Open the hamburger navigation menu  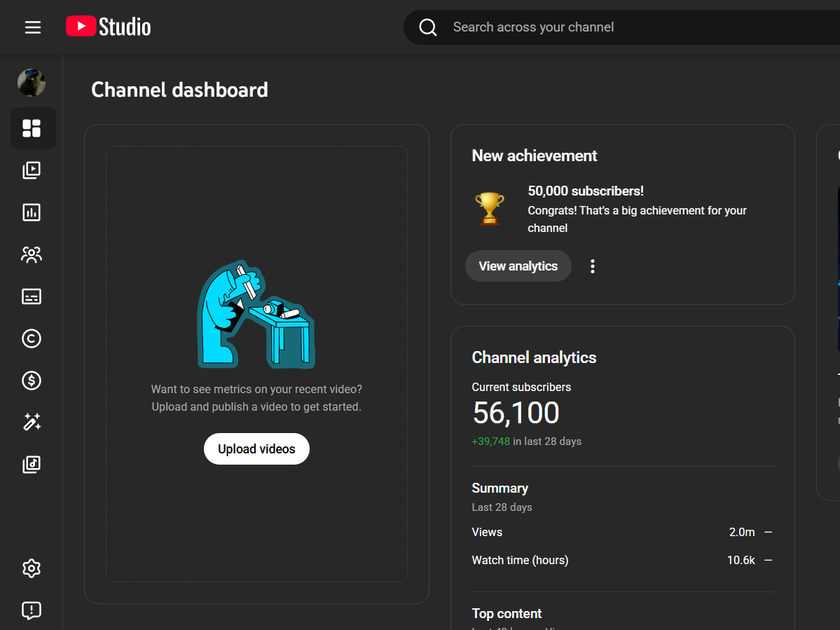(x=33, y=27)
